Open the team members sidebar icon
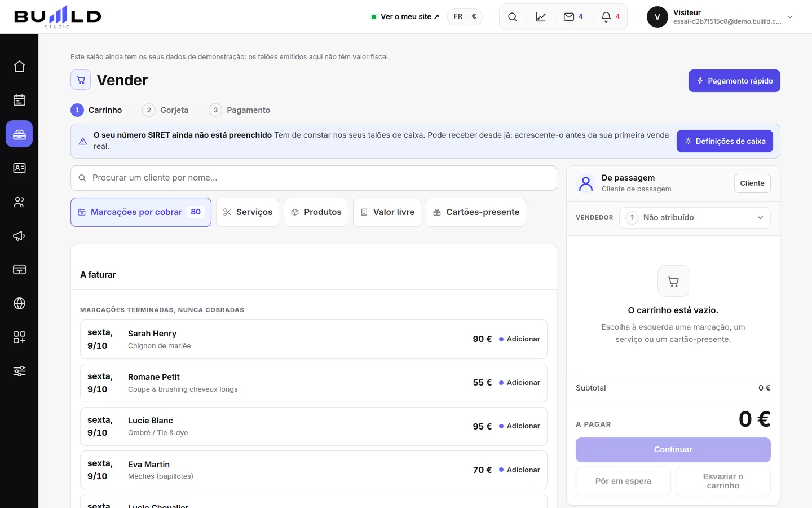The image size is (812, 508). point(19,202)
